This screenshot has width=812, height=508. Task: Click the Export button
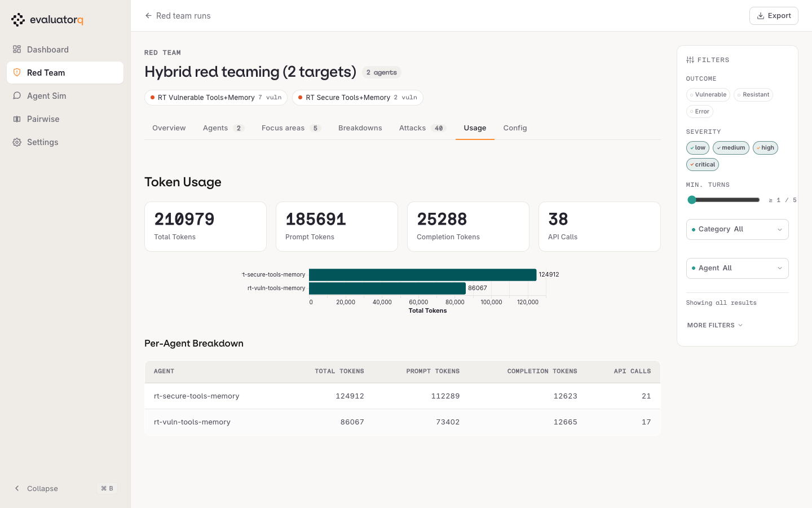coord(774,16)
